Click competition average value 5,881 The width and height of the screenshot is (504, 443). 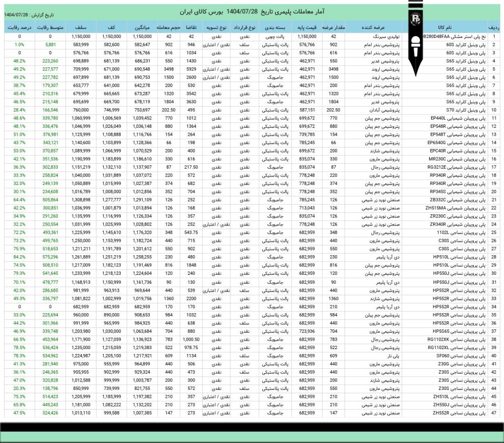coord(51,45)
